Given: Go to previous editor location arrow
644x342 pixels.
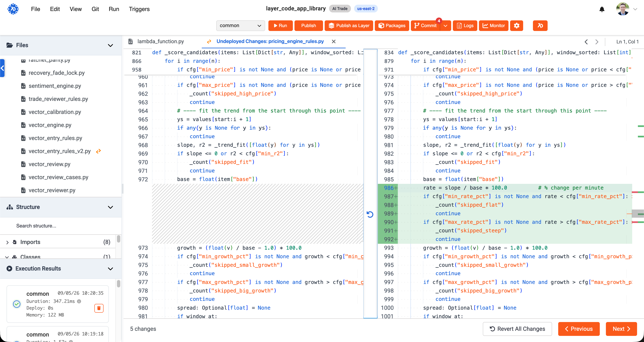Looking at the screenshot, I should click(x=586, y=42).
